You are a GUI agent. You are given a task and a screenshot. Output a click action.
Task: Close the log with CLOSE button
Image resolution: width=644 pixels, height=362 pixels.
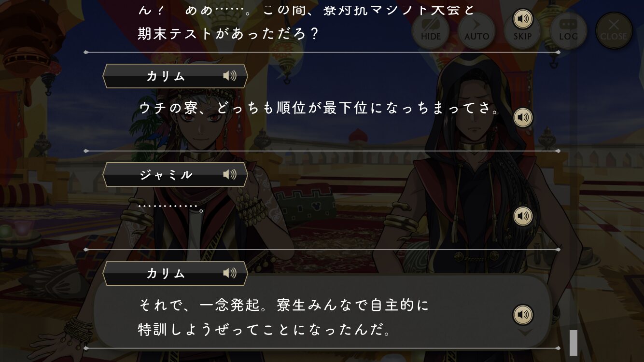(x=614, y=30)
